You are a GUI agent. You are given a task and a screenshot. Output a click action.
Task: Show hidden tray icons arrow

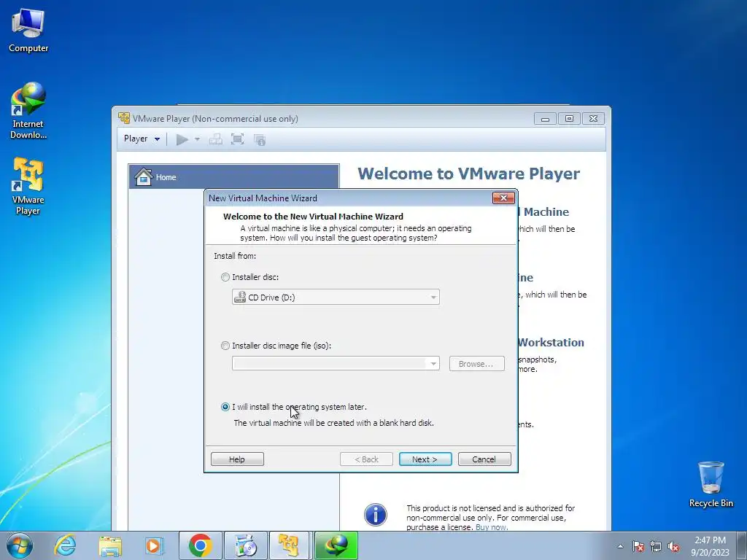point(620,546)
